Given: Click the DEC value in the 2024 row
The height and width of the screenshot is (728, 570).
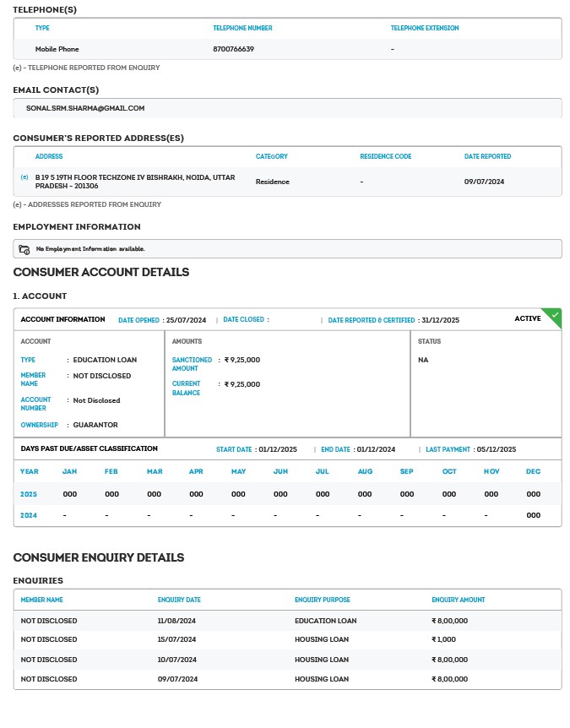Looking at the screenshot, I should click(533, 515).
